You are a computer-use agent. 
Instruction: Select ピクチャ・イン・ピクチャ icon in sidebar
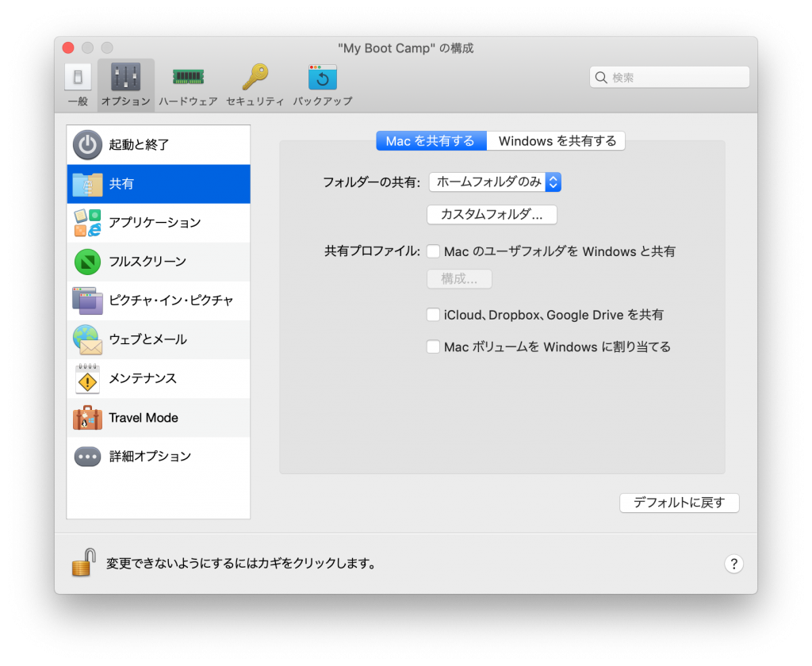[87, 301]
